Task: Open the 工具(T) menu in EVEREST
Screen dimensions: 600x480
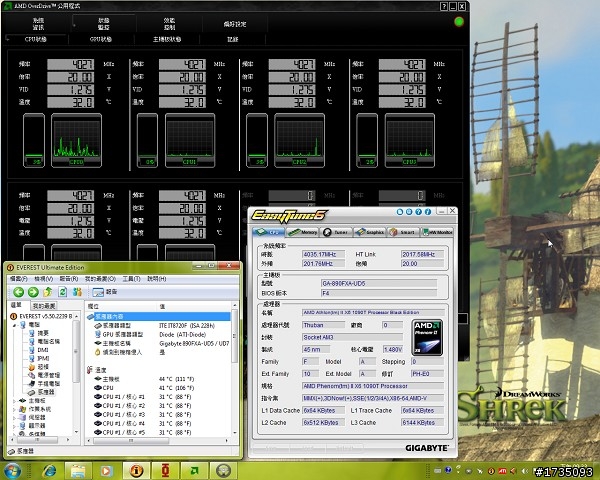Action: click(x=131, y=279)
